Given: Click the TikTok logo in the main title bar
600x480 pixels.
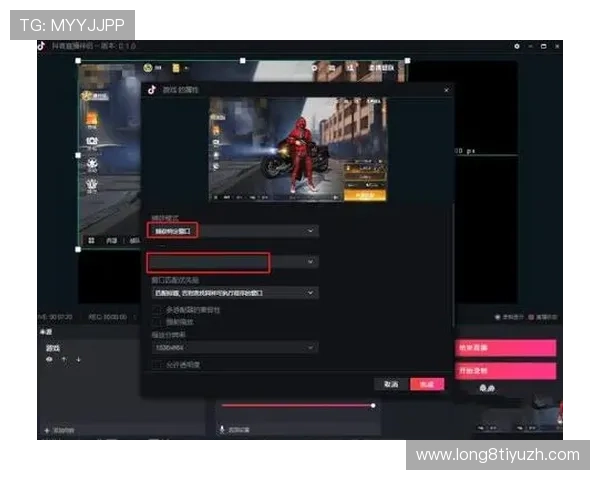Looking at the screenshot, I should click(x=42, y=46).
